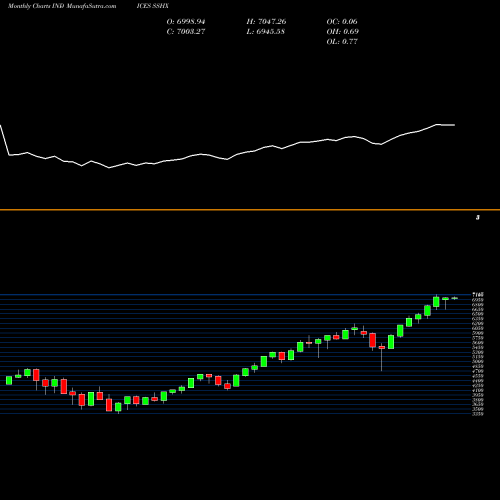Click the '3500' price axis label
This screenshot has width=500, height=500.
point(478,409)
